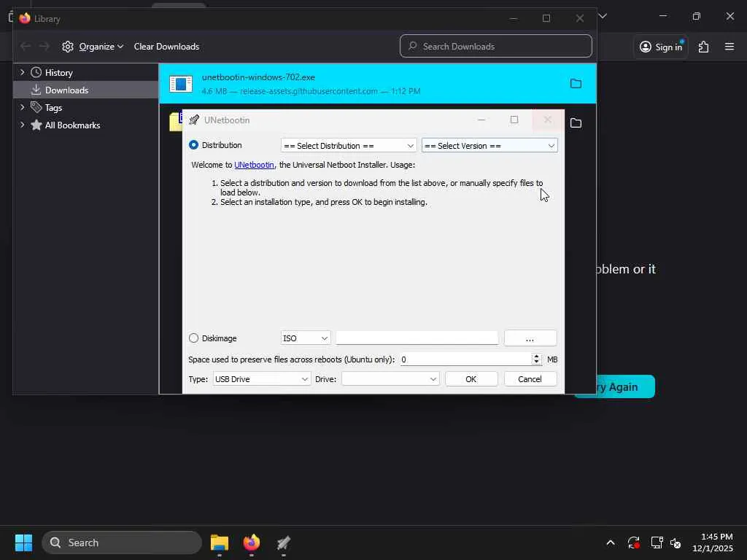Open the Firefox hamburger menu
Image resolution: width=747 pixels, height=560 pixels.
pyautogui.click(x=729, y=47)
